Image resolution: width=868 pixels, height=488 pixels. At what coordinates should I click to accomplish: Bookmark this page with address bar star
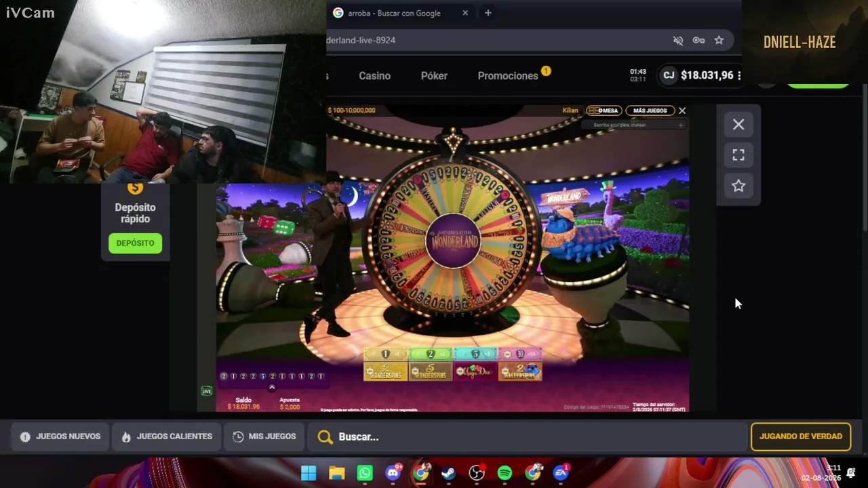[x=719, y=40]
